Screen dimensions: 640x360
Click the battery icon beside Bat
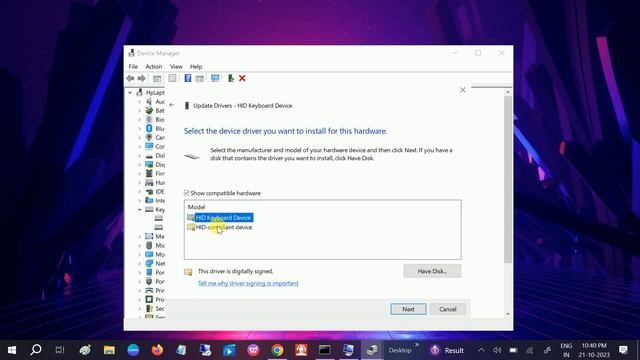(x=149, y=111)
